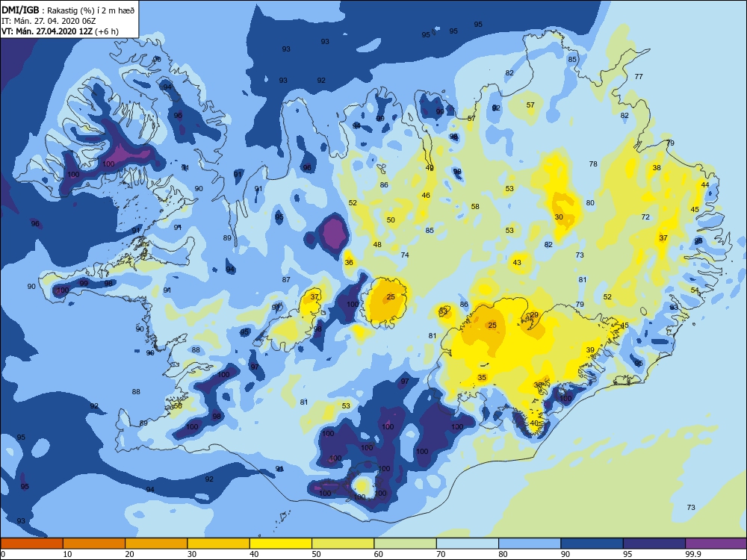Click the humidity value '35' on the map
The width and height of the screenshot is (747, 560).
point(482,378)
